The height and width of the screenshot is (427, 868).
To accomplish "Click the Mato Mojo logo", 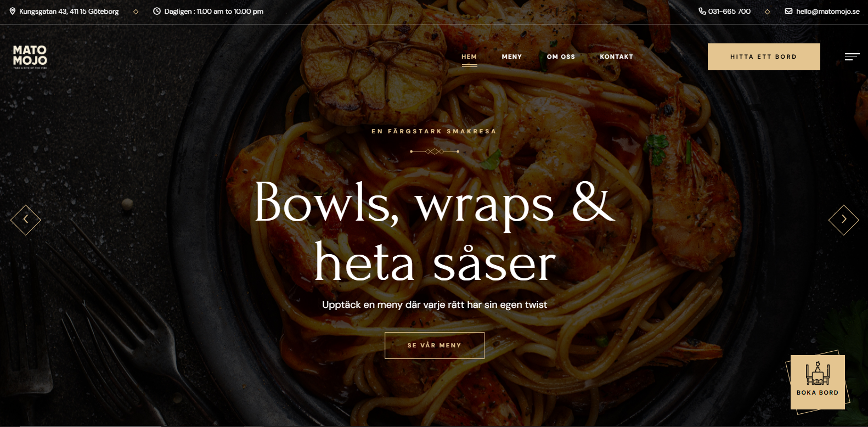I will (x=30, y=57).
